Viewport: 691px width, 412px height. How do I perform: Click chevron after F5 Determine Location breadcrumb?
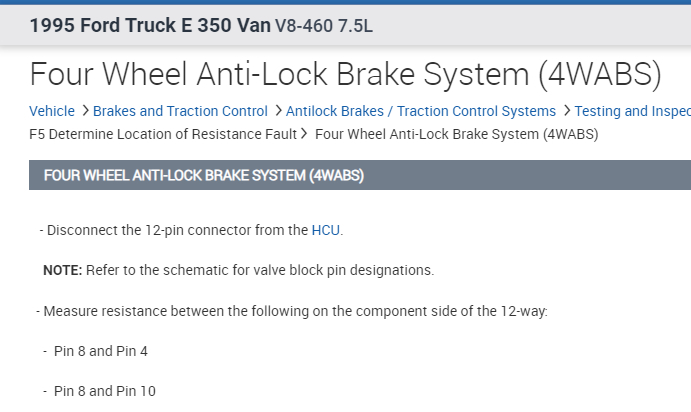pos(305,133)
